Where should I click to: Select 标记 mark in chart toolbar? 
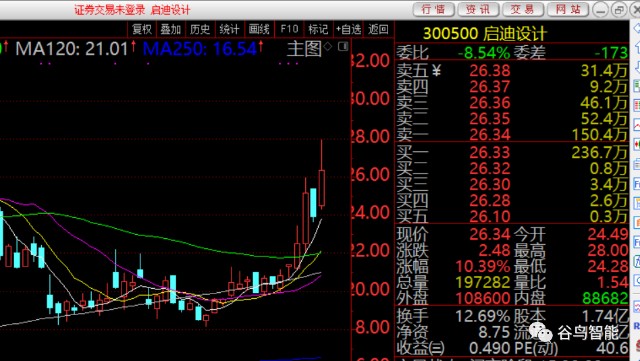pyautogui.click(x=318, y=29)
